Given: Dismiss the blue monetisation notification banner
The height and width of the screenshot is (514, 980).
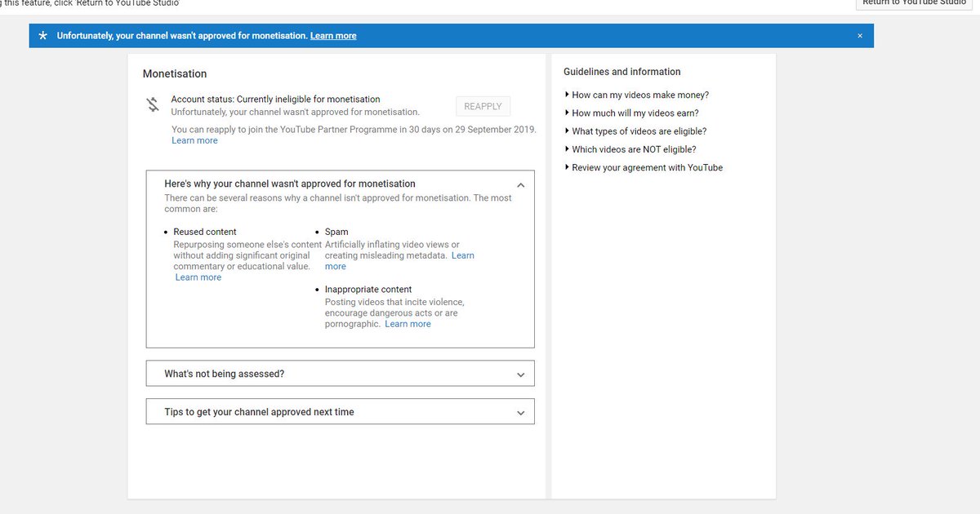Looking at the screenshot, I should 860,36.
